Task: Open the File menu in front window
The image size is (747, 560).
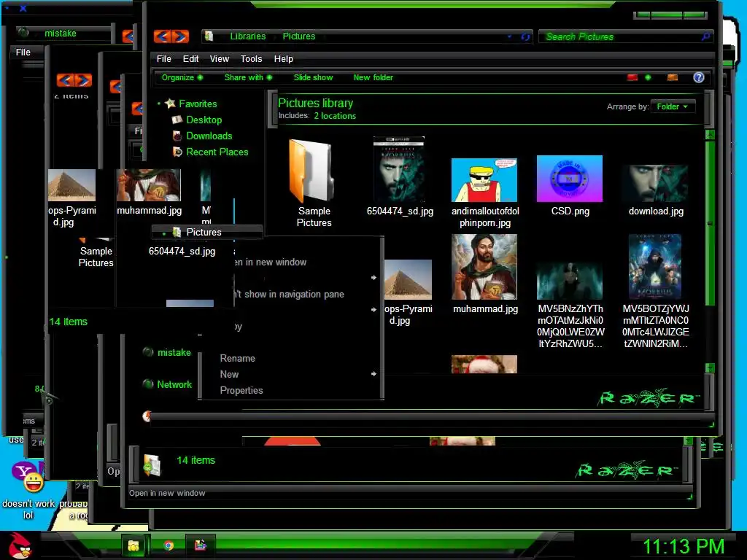Action: point(163,59)
